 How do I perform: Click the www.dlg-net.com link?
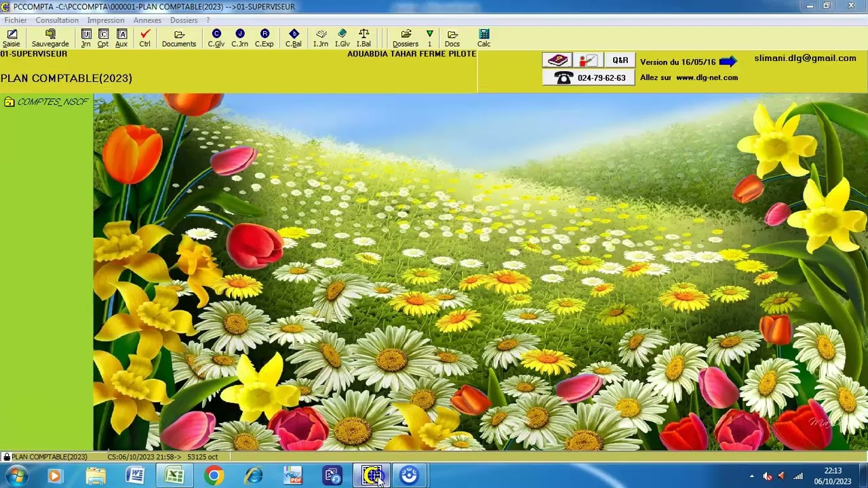pyautogui.click(x=707, y=78)
